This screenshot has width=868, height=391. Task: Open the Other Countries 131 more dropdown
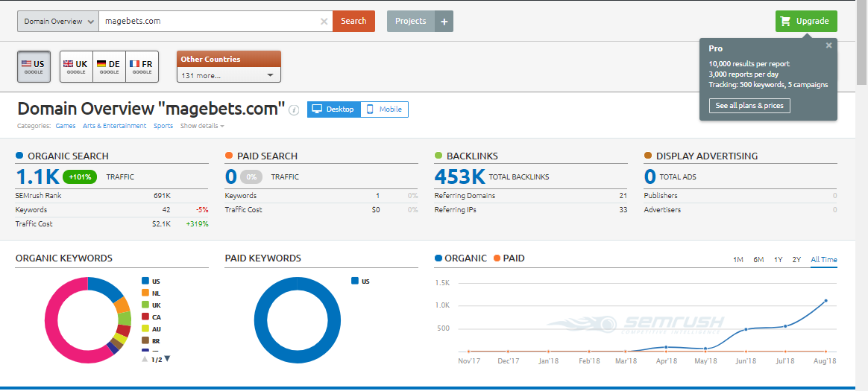pyautogui.click(x=229, y=75)
